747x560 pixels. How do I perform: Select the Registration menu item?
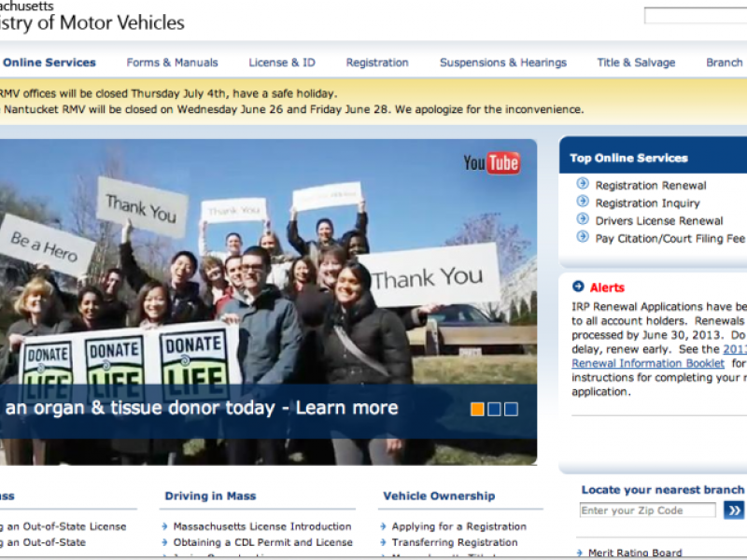pos(377,63)
